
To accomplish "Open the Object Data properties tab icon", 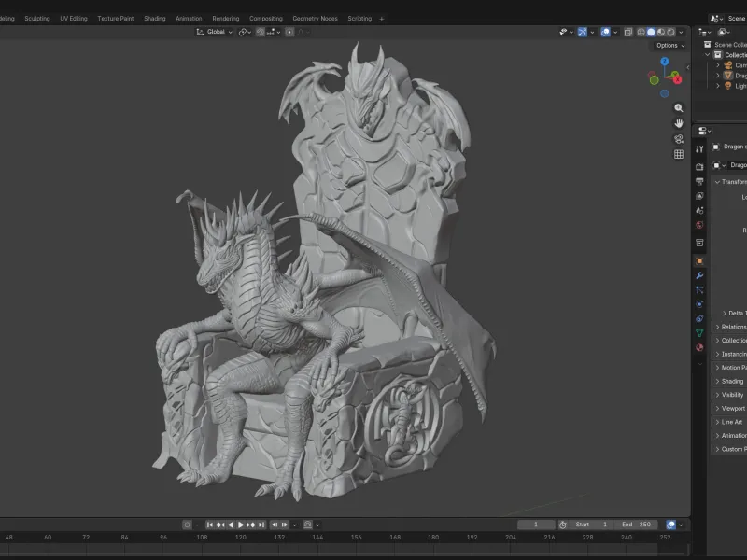I will pos(699,333).
